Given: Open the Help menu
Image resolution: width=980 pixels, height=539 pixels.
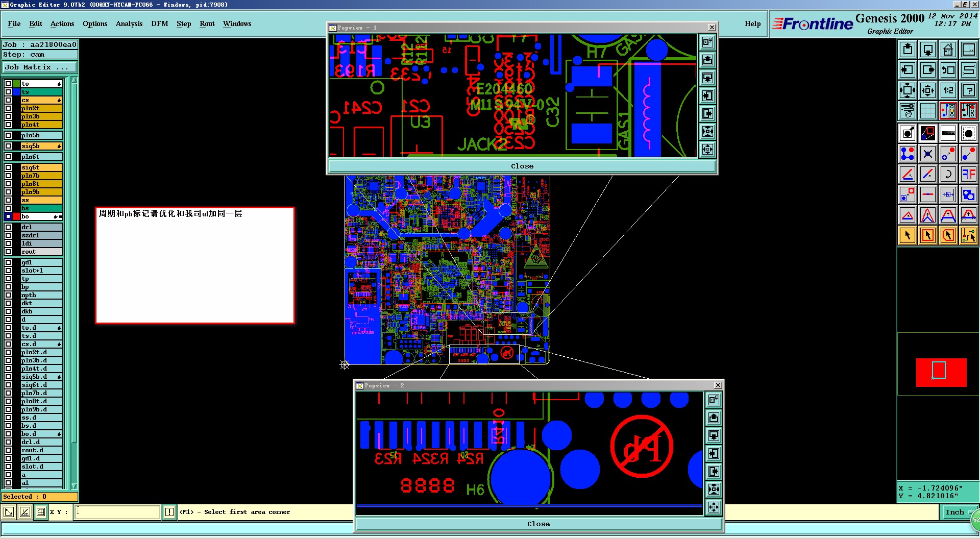Looking at the screenshot, I should point(753,23).
